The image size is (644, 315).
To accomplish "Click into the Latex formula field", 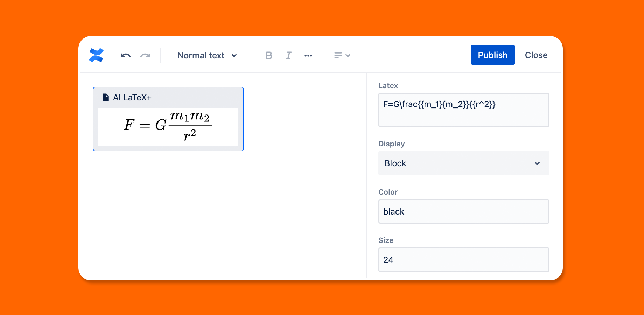I will (463, 110).
